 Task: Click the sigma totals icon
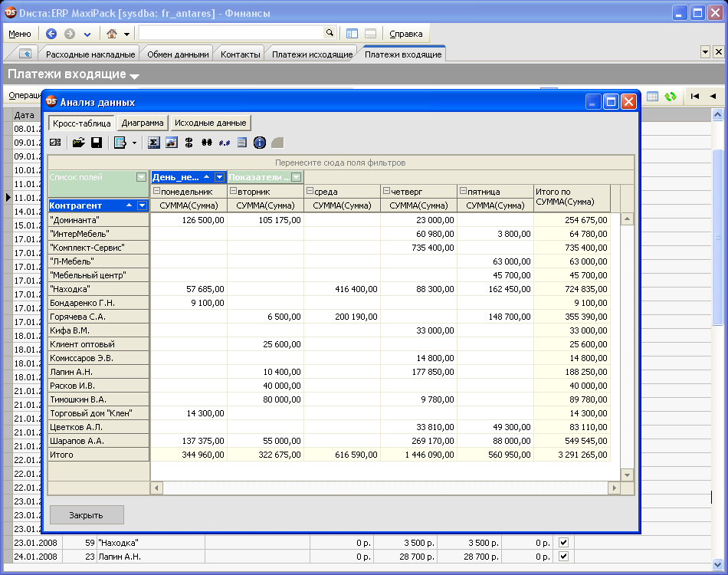pos(153,143)
